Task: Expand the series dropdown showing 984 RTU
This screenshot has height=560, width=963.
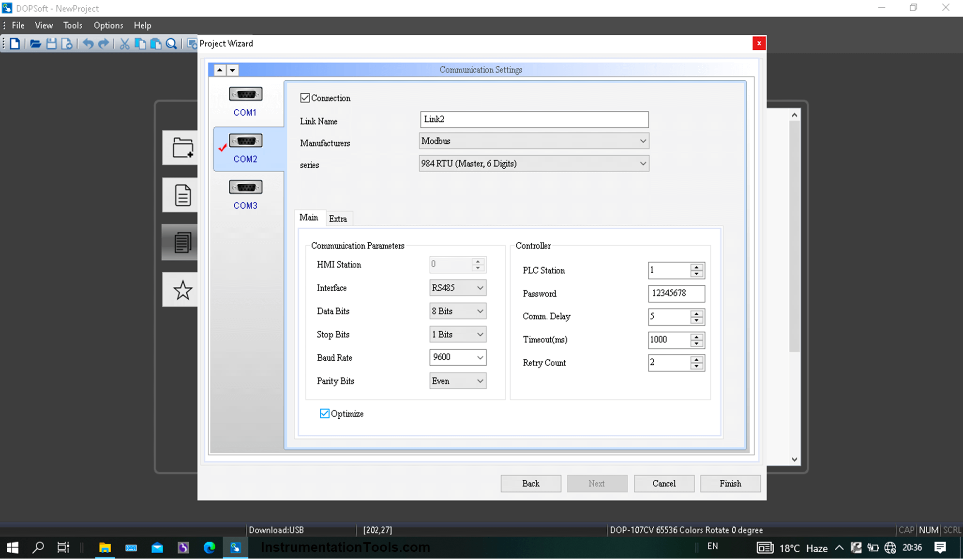Action: coord(643,163)
